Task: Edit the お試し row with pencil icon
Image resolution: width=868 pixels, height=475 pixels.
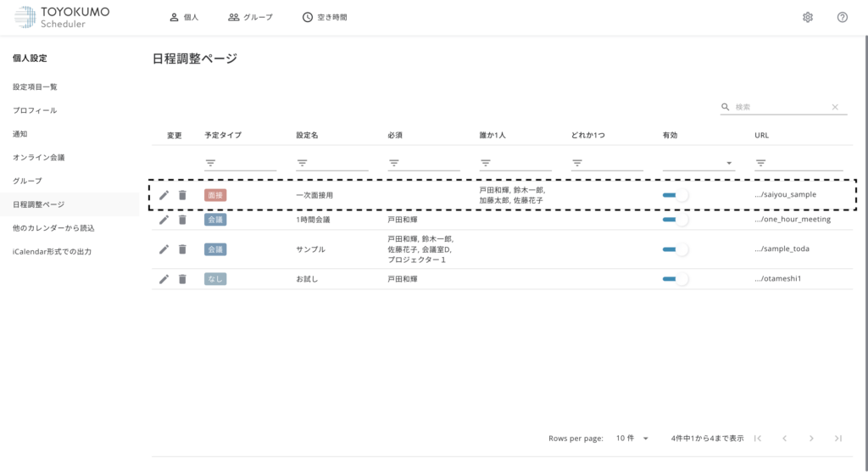Action: 164,279
